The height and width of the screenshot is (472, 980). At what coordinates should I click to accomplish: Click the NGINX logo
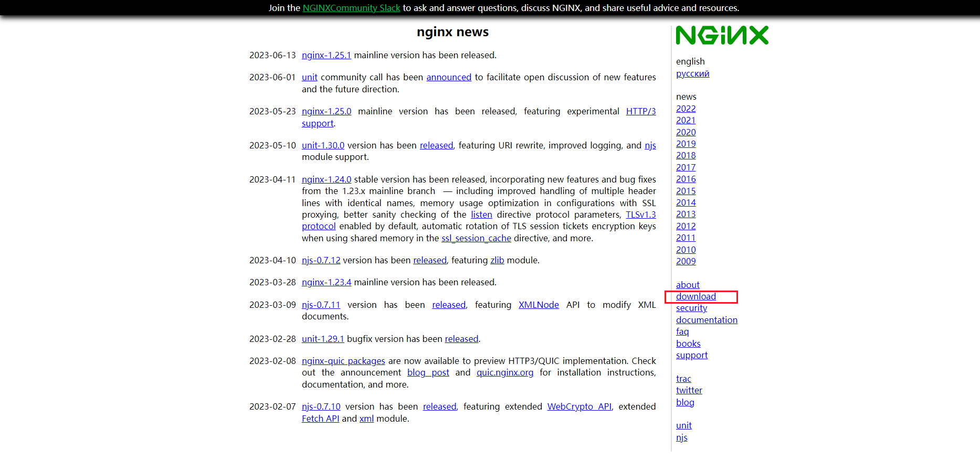pyautogui.click(x=722, y=36)
